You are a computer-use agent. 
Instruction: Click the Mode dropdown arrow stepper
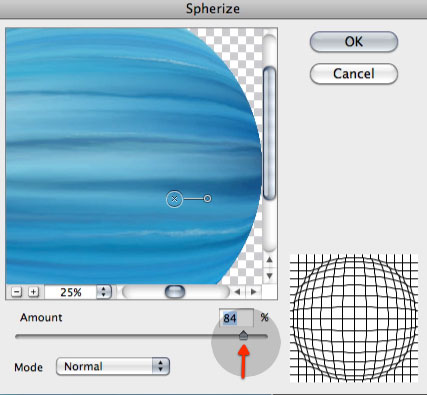pos(161,366)
